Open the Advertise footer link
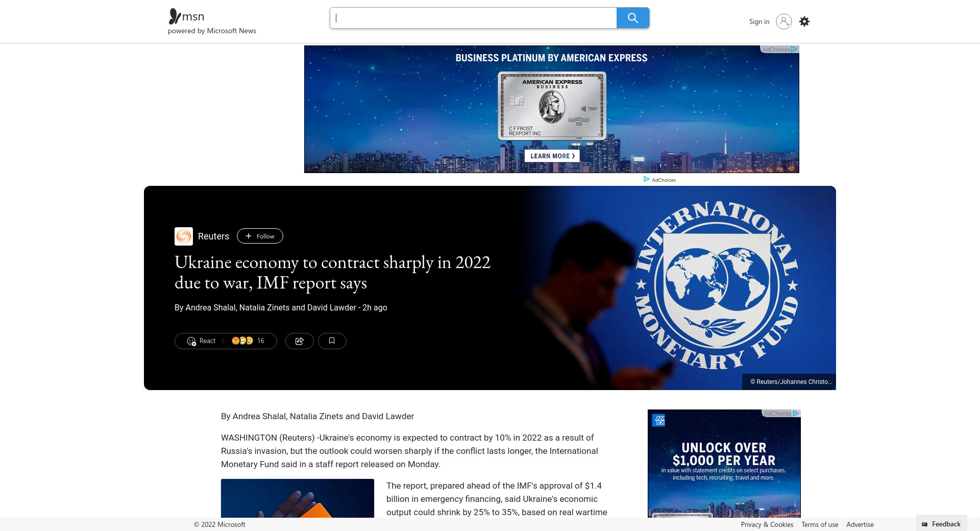 click(x=860, y=524)
